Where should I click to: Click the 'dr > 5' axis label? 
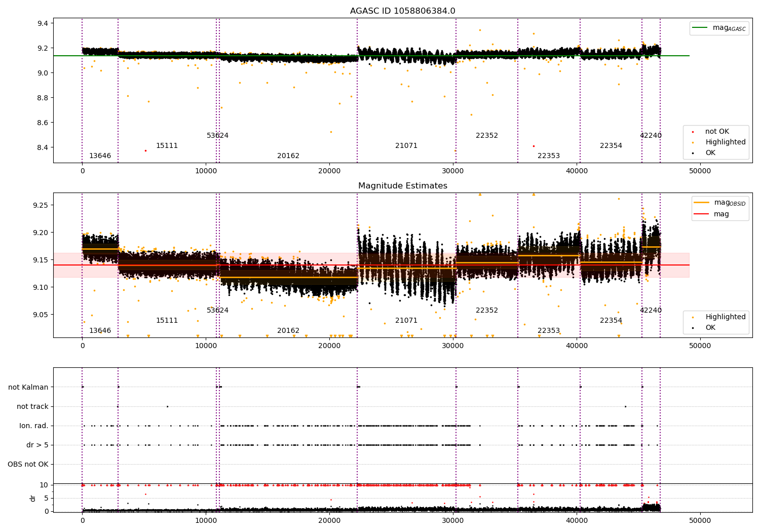point(37,445)
